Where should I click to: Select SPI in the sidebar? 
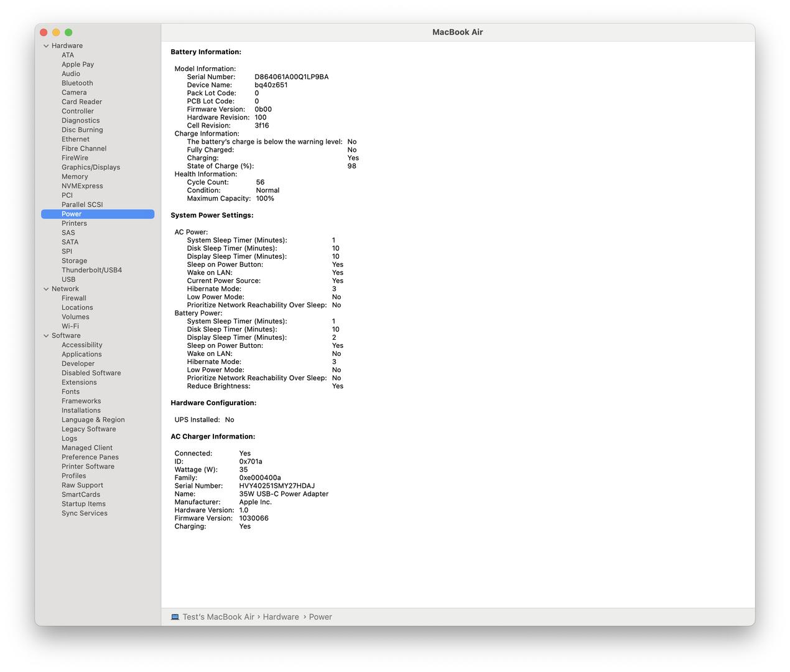point(67,251)
